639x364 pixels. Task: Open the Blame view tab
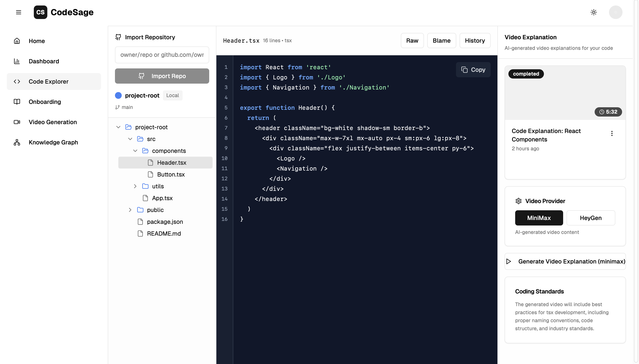pyautogui.click(x=441, y=41)
